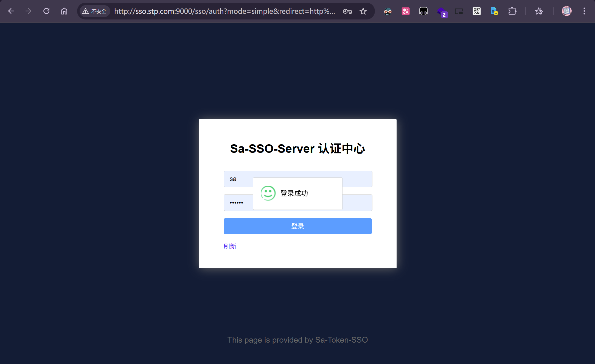
Task: Go to the browser home page
Action: tap(64, 11)
